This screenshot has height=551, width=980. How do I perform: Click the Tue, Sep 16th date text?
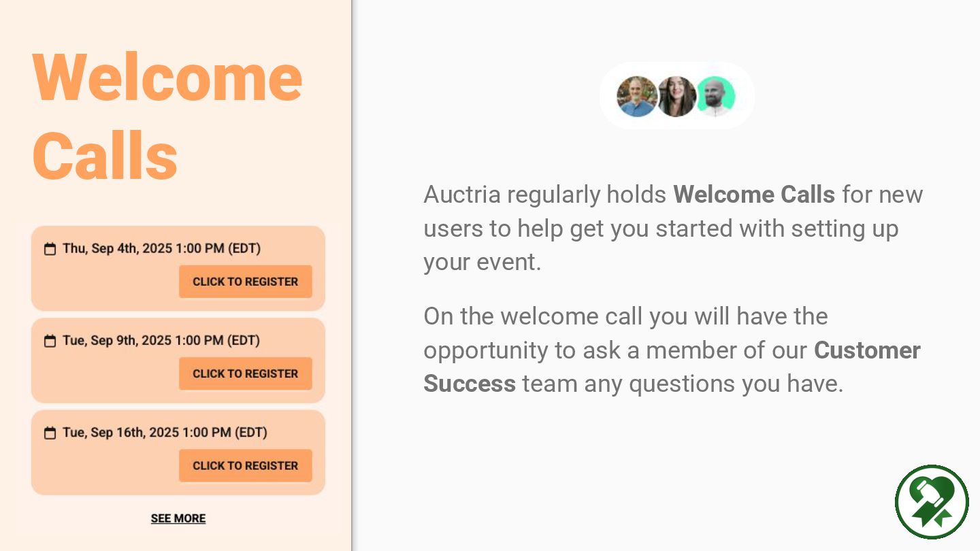(165, 432)
